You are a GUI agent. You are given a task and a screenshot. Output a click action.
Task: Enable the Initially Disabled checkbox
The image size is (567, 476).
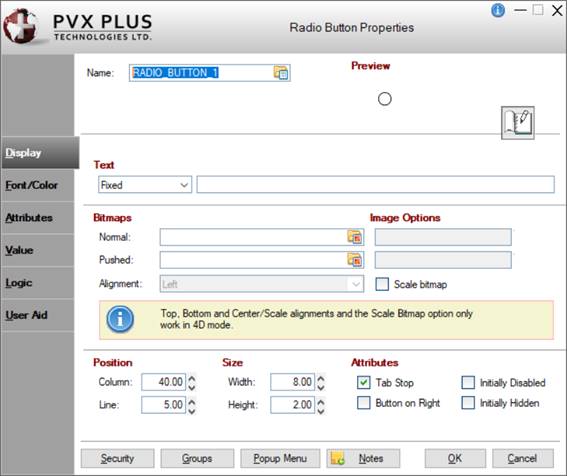pos(468,382)
